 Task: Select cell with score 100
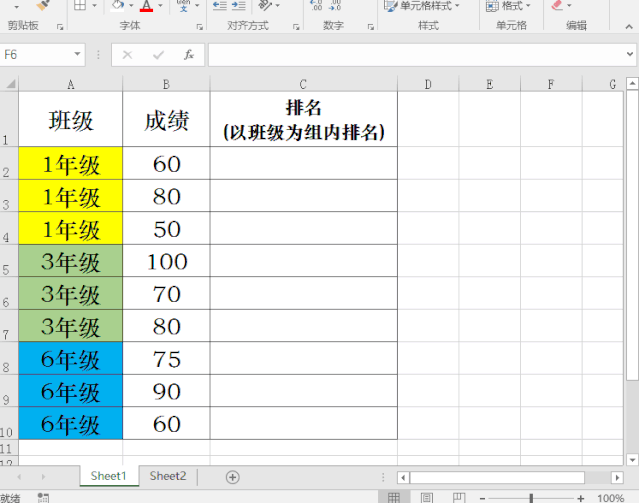(x=166, y=261)
